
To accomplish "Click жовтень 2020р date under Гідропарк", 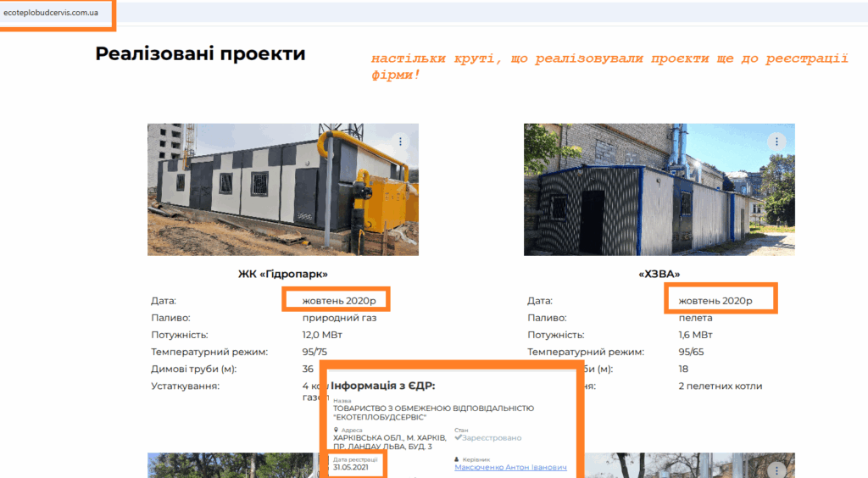I will coord(337,300).
